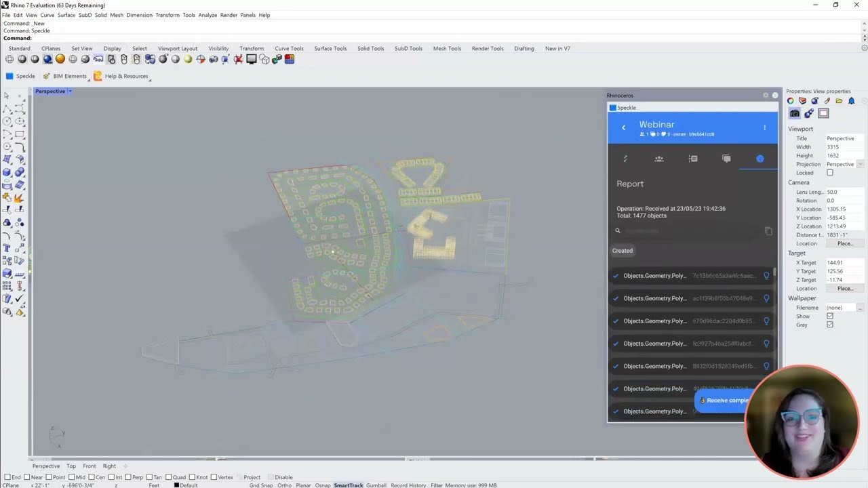Select the pointer tool in left sidebar
Image resolution: width=868 pixels, height=488 pixels.
pyautogui.click(x=7, y=96)
